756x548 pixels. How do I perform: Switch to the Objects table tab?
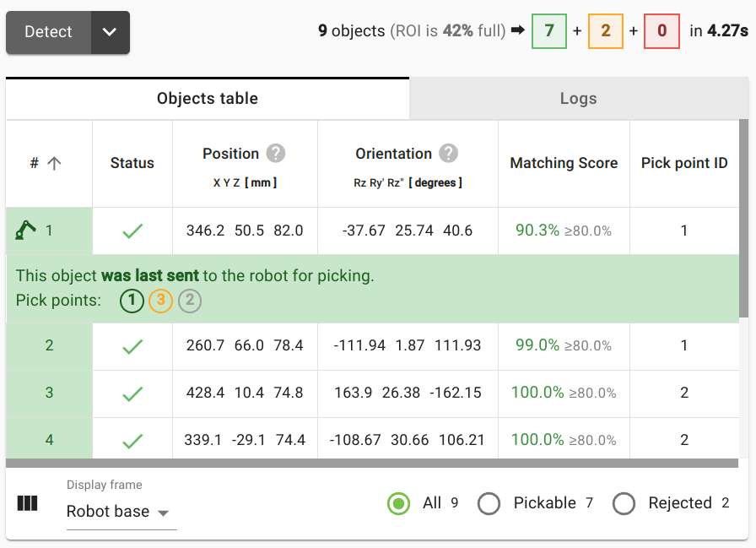pos(208,99)
